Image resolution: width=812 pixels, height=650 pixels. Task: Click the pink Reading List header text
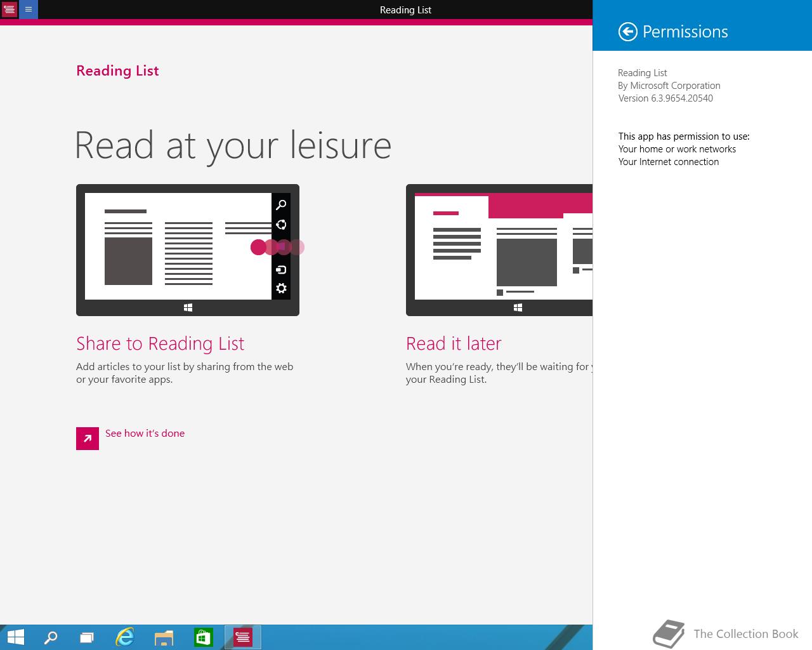pyautogui.click(x=117, y=70)
